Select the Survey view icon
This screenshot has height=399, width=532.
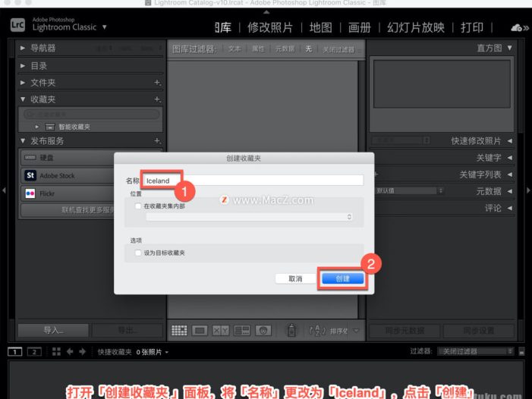(x=242, y=330)
